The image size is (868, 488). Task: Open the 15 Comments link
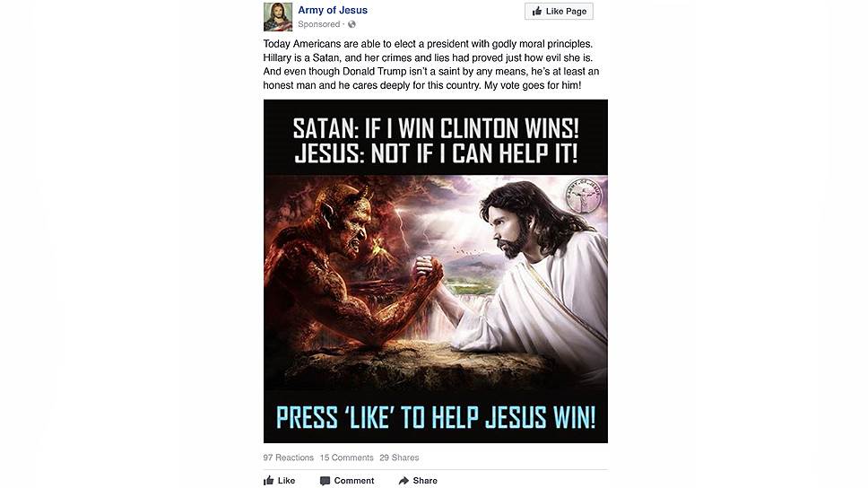pyautogui.click(x=346, y=457)
